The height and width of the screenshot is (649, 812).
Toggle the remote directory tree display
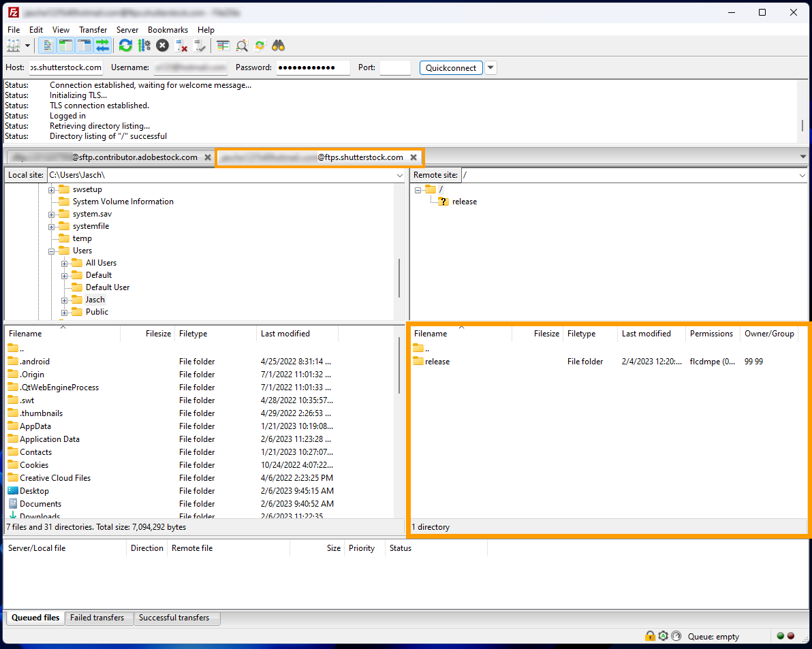(84, 46)
